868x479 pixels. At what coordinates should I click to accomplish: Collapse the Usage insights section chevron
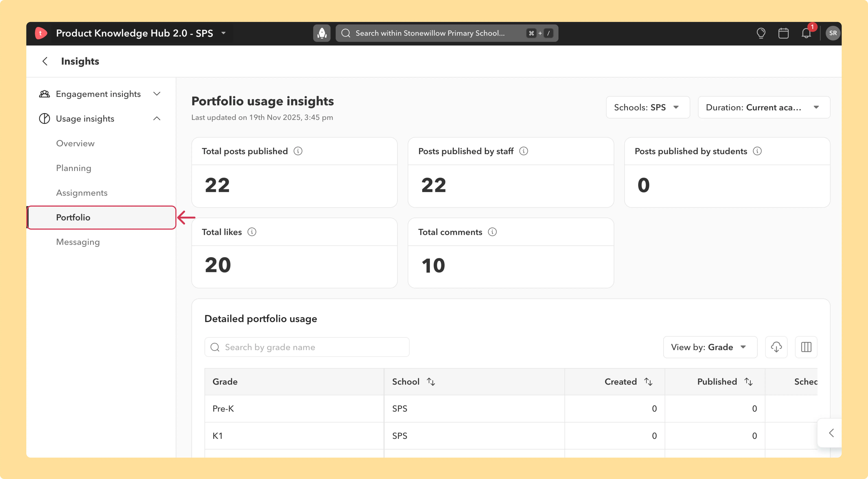[157, 119]
